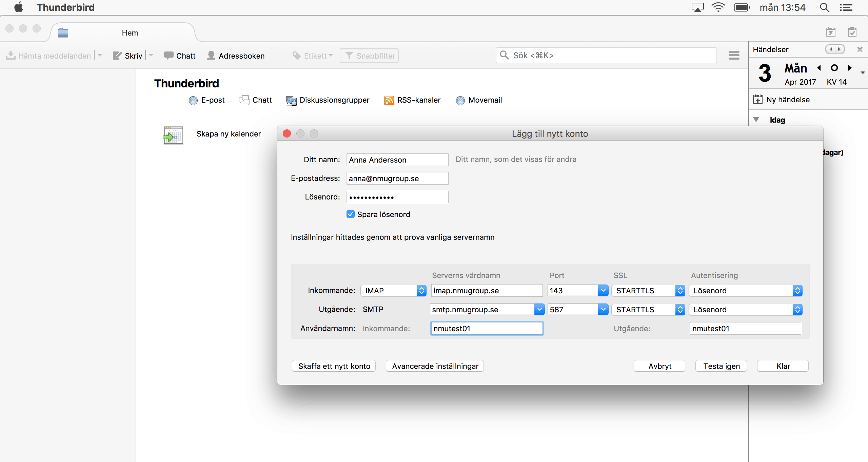Open outgoing SSL STARTTLS dropdown
The image size is (868, 462).
click(x=648, y=309)
